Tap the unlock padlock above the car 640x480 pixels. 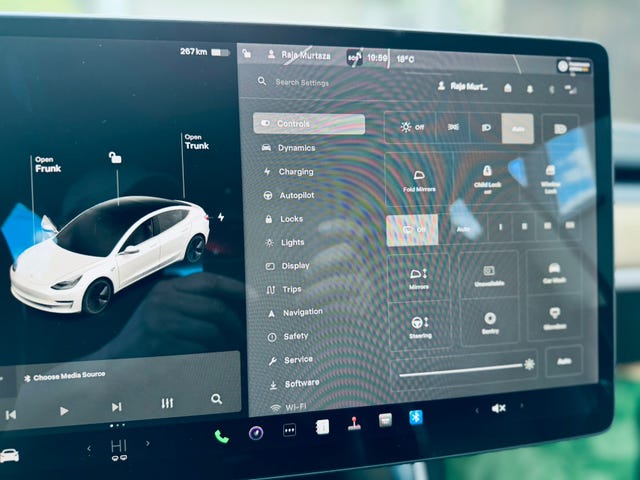115,157
